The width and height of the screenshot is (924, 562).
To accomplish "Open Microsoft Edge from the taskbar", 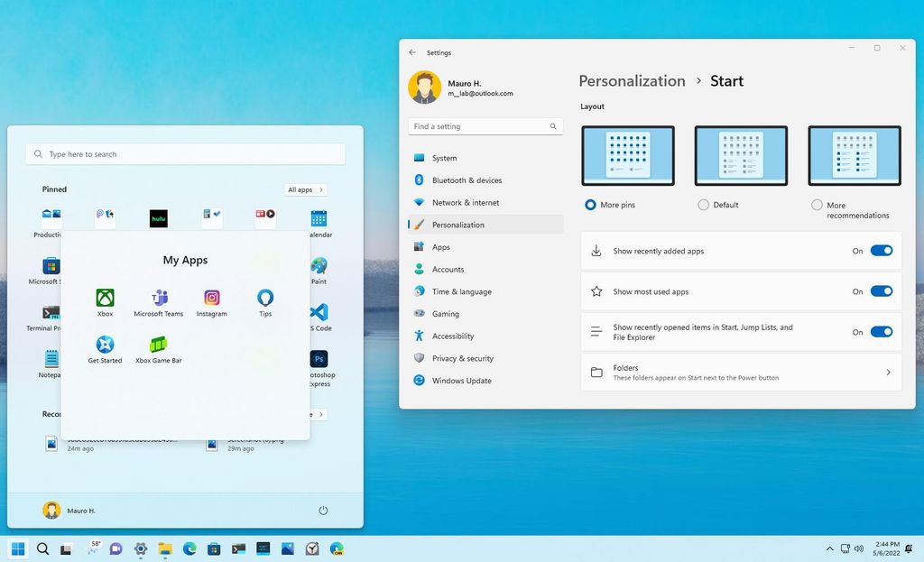I will [189, 548].
